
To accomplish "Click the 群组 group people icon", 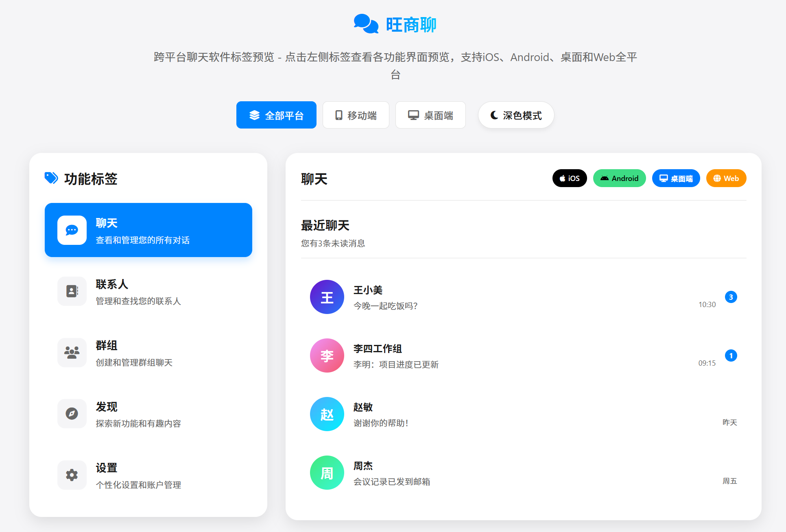I will tap(72, 353).
